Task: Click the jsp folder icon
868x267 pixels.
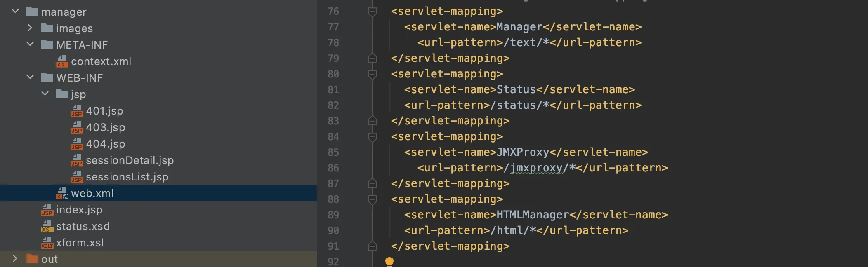Action: pyautogui.click(x=62, y=94)
